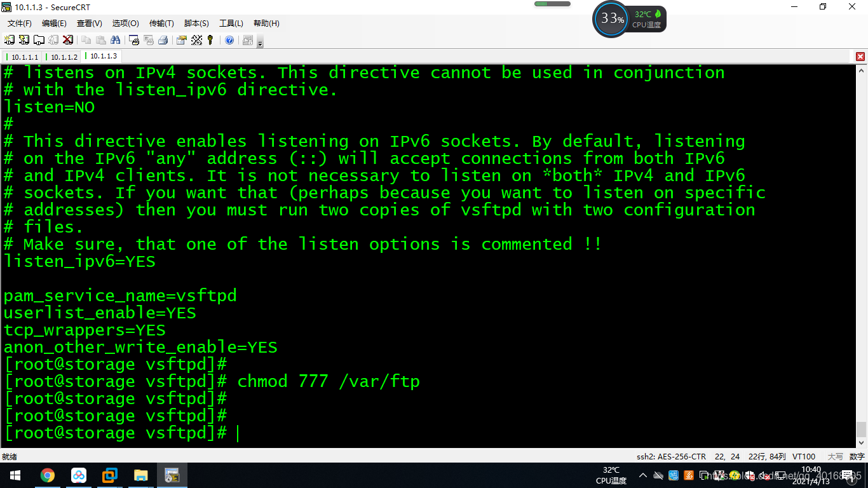
Task: Click the grayed Toggle Chat Window icon
Action: (248, 40)
